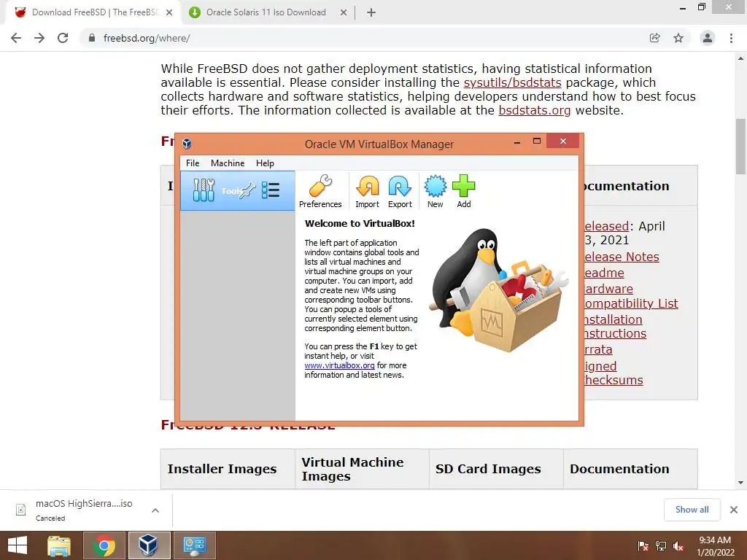The width and height of the screenshot is (747, 560).
Task: Open the Control Panel taskbar icon
Action: [x=194, y=545]
